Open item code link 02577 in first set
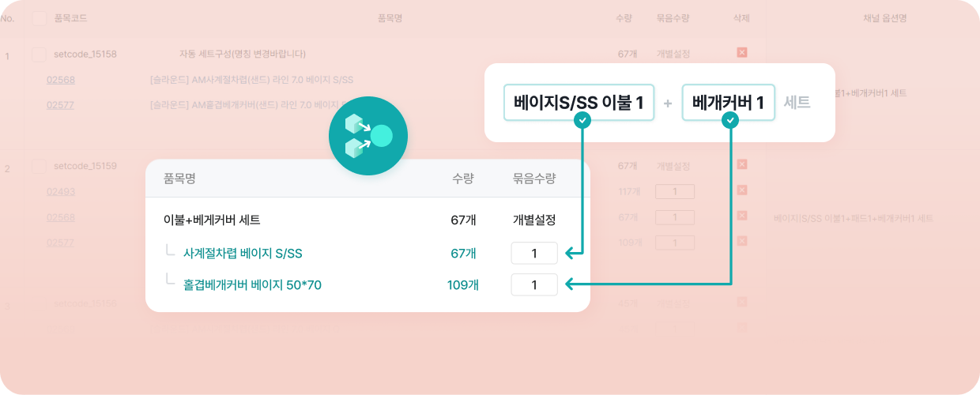This screenshot has width=980, height=395. tap(61, 104)
